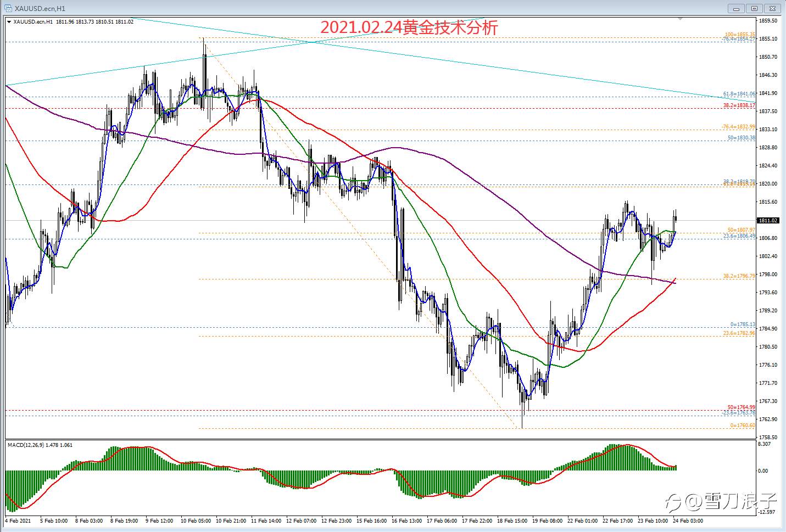Screen dimensions: 786x532
Task: Click the gray chart shift triangle marker
Action: (681, 19)
